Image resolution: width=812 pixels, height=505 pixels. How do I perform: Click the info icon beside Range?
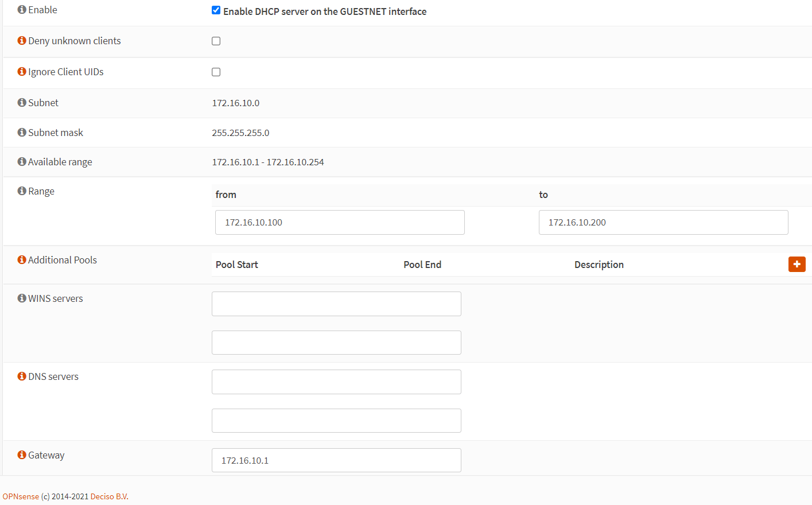pos(22,191)
